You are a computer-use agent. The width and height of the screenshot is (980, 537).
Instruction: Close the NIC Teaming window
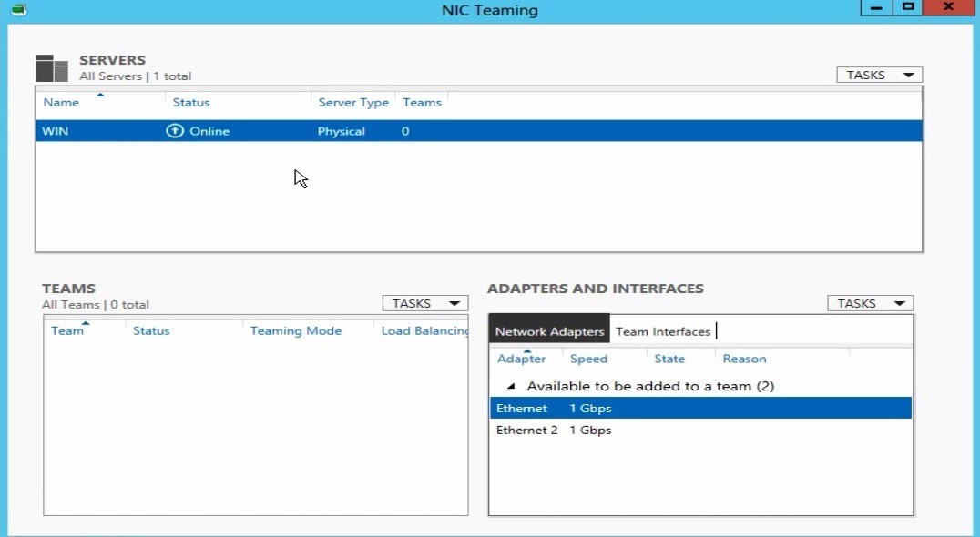[948, 7]
